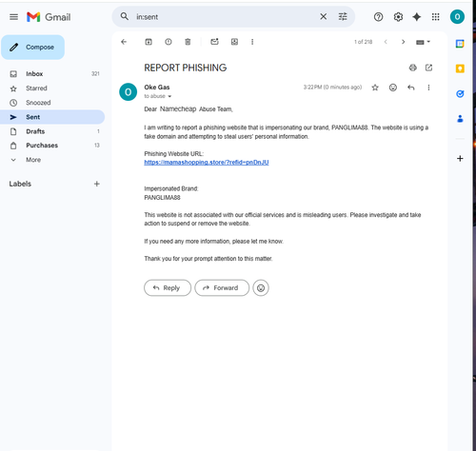This screenshot has width=476, height=451.
Task: Open the email in a new window
Action: click(x=428, y=68)
